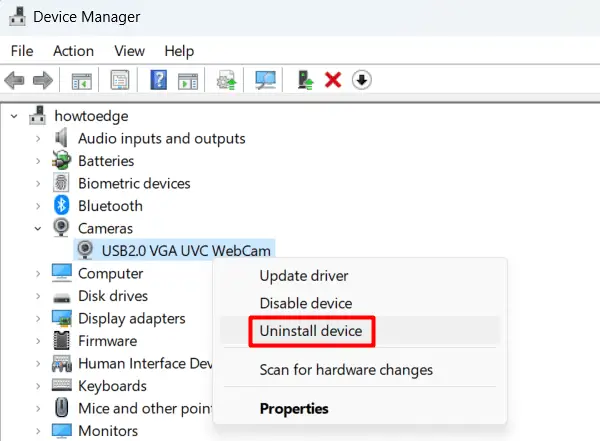Select the Firmware label

(x=108, y=341)
